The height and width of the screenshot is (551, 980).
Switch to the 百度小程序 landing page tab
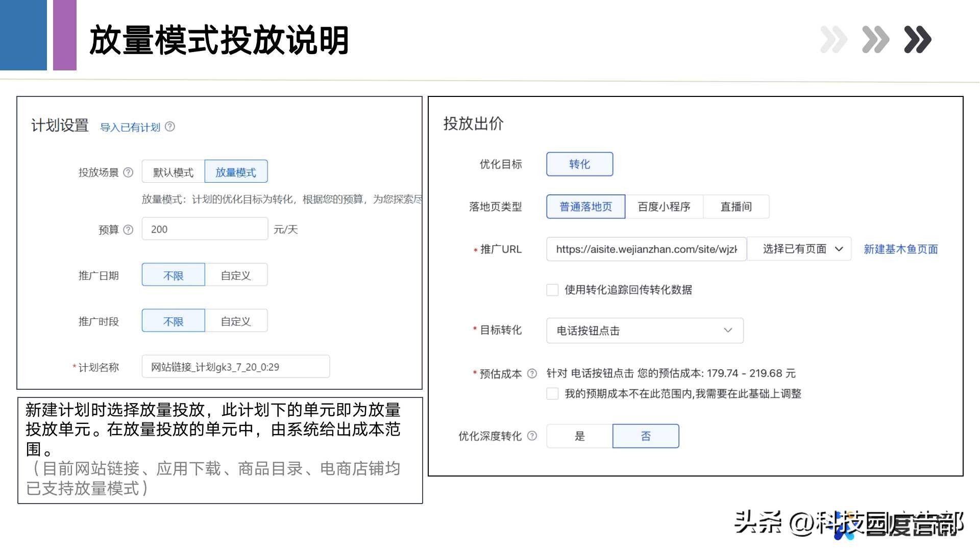[664, 207]
